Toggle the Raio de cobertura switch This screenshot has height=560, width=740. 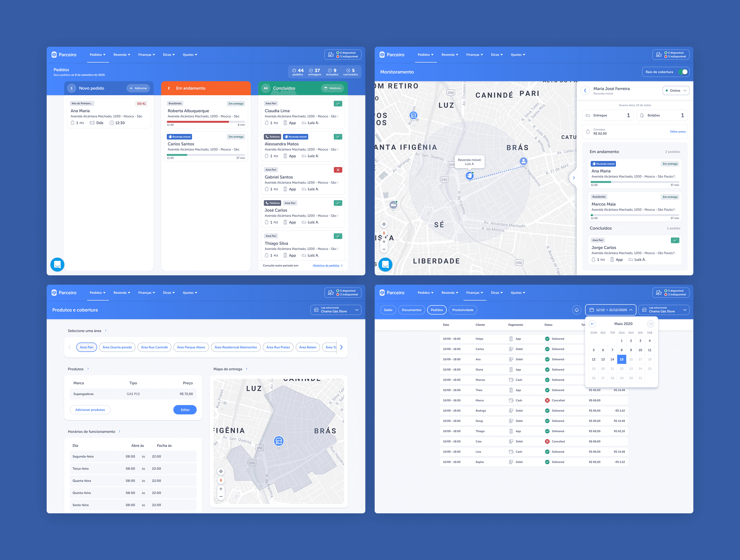pyautogui.click(x=683, y=72)
